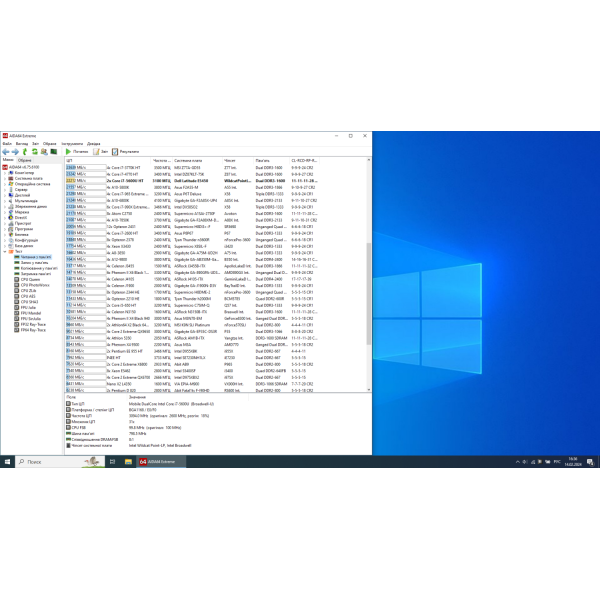Screen dimensions: 600x600
Task: Click the AIDA64 Extreme taskbar button
Action: 162,462
